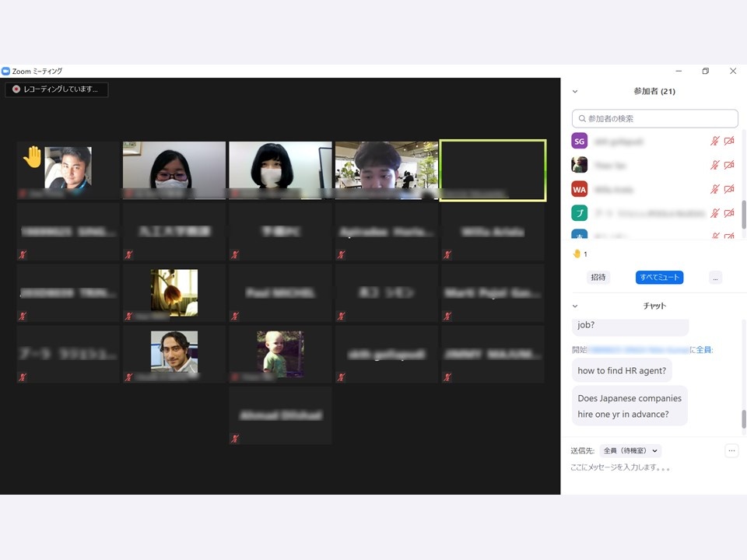Click muted mic icon on man-at-computer tile
The width and height of the screenshot is (747, 560).
tap(128, 377)
